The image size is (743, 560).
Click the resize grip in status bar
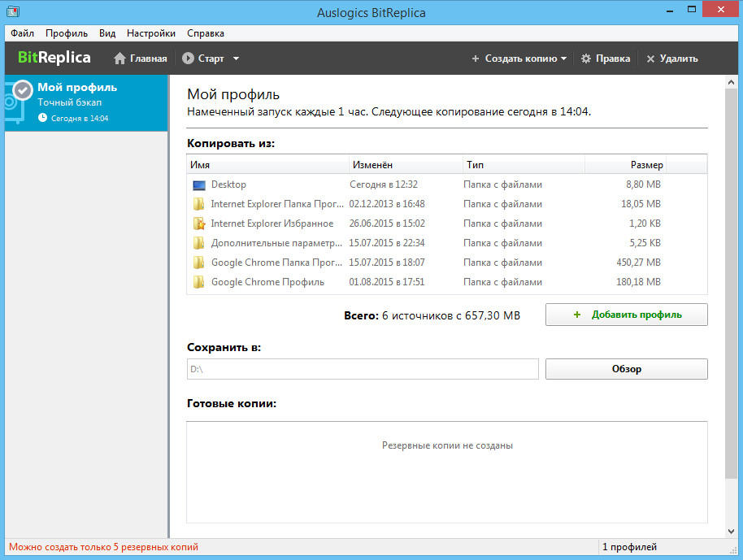[734, 549]
